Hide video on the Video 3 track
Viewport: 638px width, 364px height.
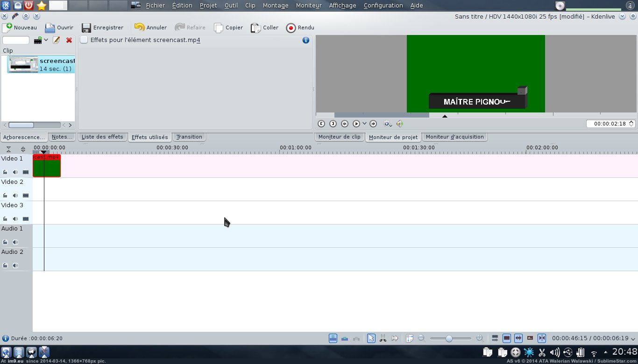26,219
